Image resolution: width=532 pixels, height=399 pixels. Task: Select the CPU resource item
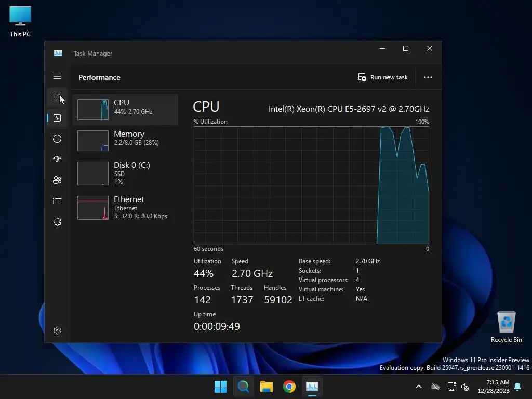point(125,109)
